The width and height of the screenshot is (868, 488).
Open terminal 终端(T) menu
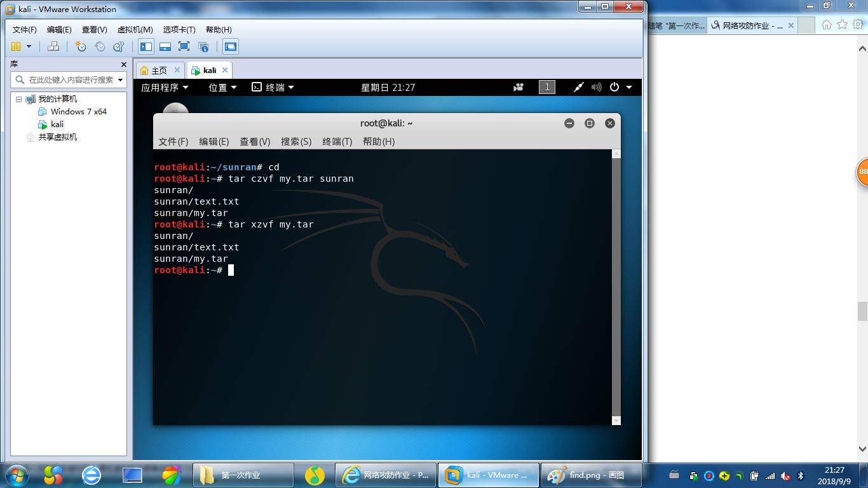(x=337, y=141)
